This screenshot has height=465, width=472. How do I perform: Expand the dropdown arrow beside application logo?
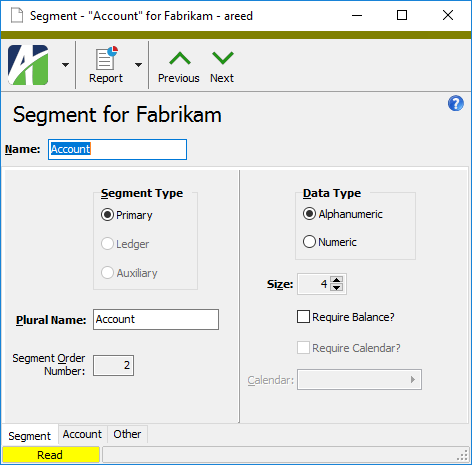(66, 65)
